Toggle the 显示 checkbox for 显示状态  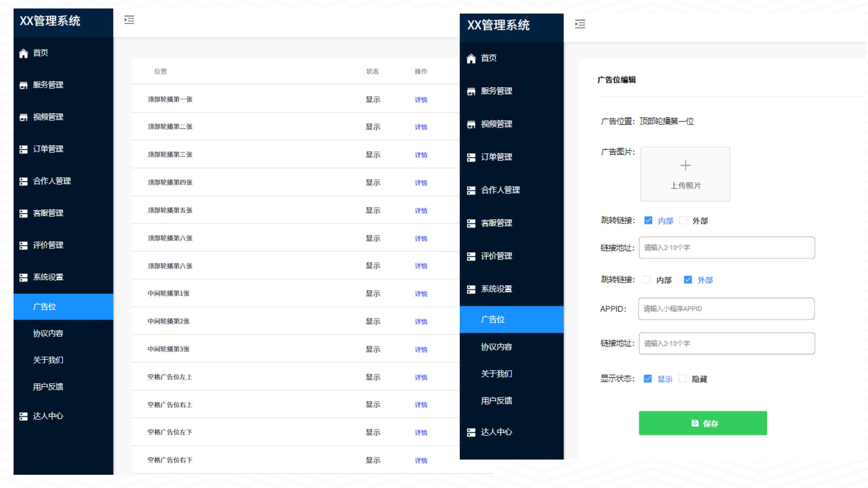click(648, 379)
